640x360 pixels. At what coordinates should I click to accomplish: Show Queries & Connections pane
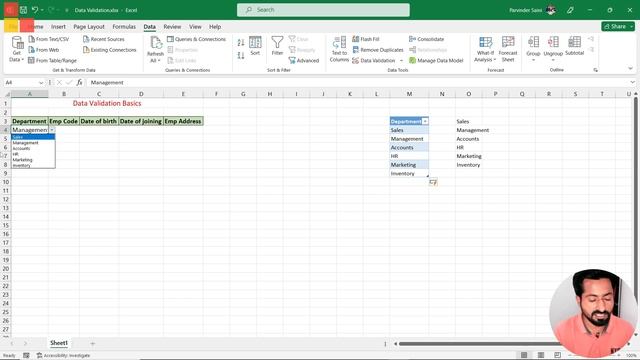196,39
